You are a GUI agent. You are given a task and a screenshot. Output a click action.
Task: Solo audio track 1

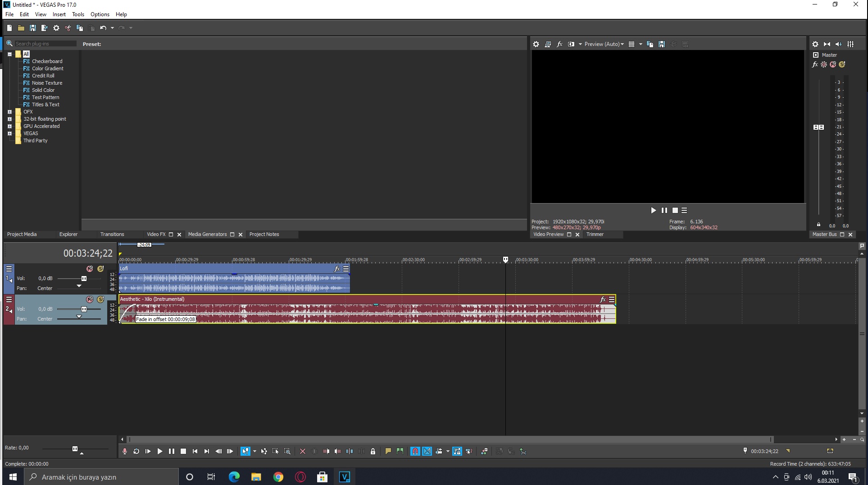tap(100, 269)
